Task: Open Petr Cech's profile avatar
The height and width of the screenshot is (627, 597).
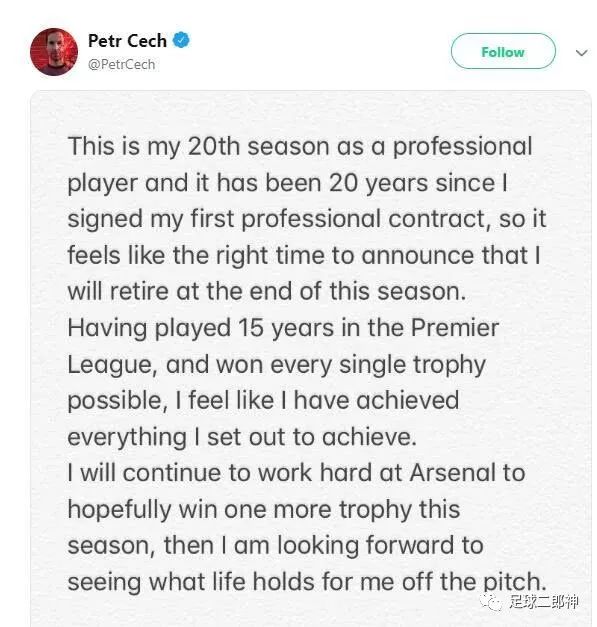Action: pos(54,52)
